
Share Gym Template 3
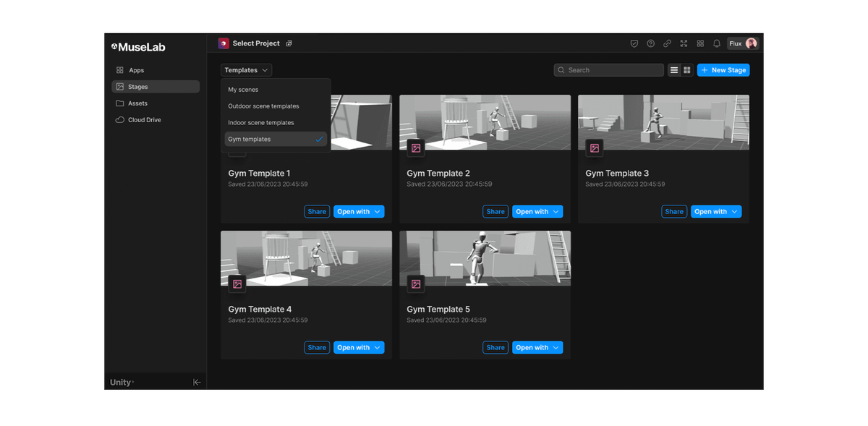click(x=674, y=212)
